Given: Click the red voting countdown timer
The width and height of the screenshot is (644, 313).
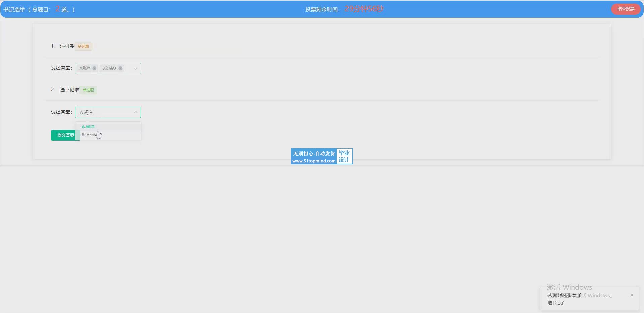Looking at the screenshot, I should point(364,9).
